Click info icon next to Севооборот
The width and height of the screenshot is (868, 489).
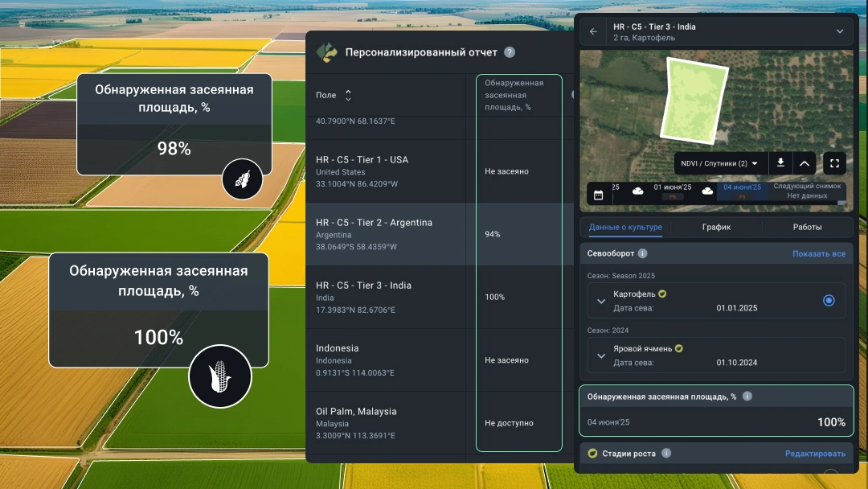tap(643, 253)
